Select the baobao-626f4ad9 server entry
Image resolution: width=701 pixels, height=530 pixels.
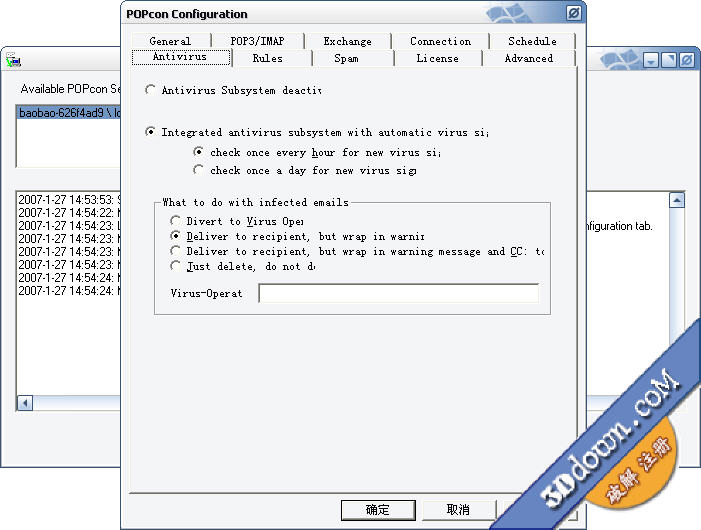(69, 113)
